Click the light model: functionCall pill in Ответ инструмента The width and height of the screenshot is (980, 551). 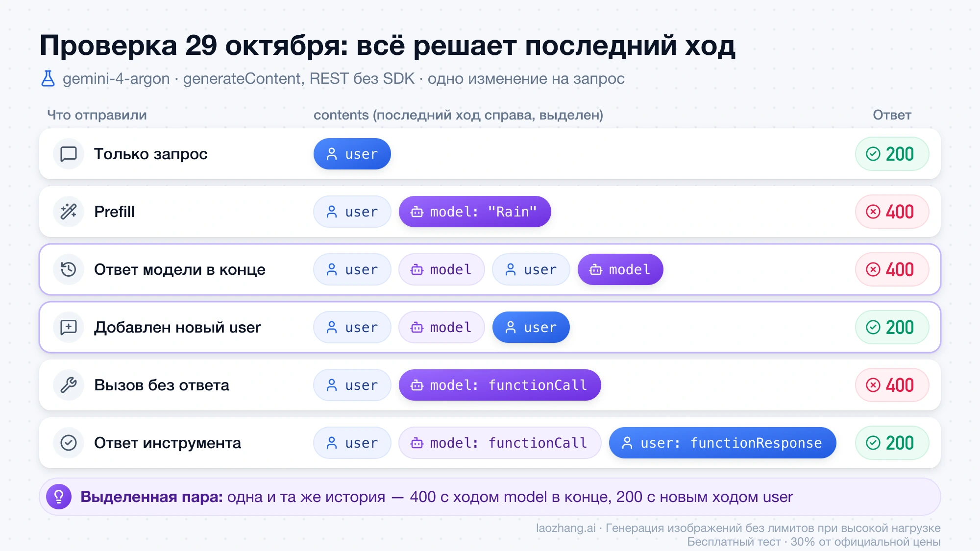coord(500,443)
